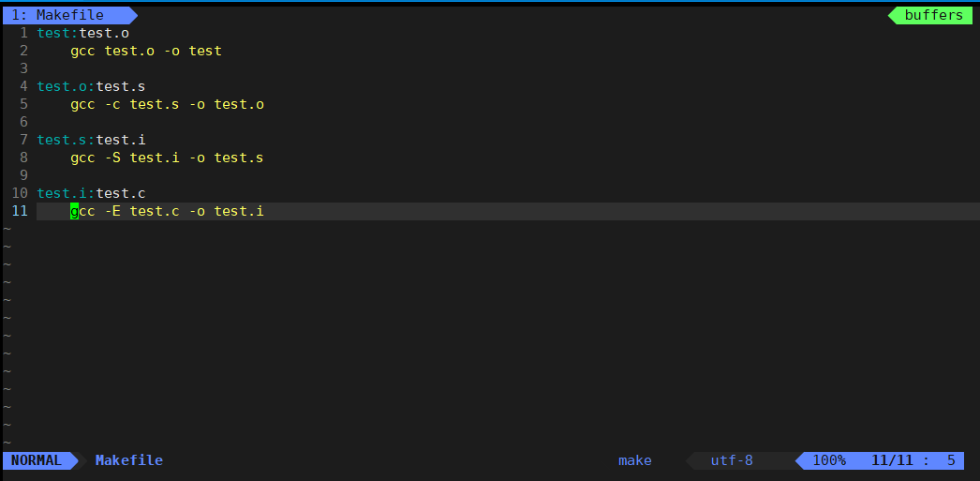Click the -S flag on line 8

point(112,158)
